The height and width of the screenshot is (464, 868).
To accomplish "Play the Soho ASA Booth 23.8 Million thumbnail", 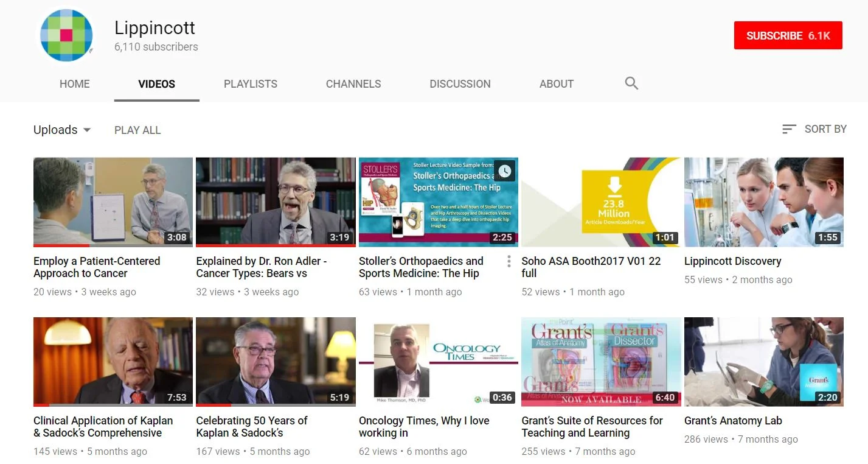I will coord(601,202).
